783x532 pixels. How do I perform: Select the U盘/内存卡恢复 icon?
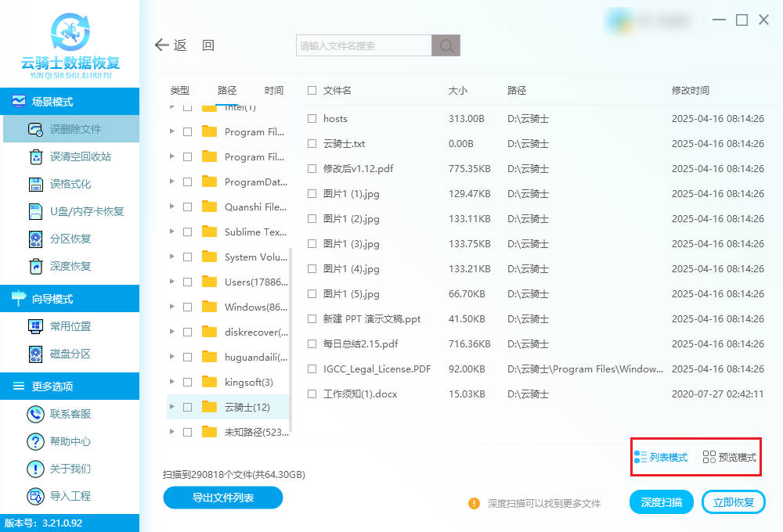(35, 211)
